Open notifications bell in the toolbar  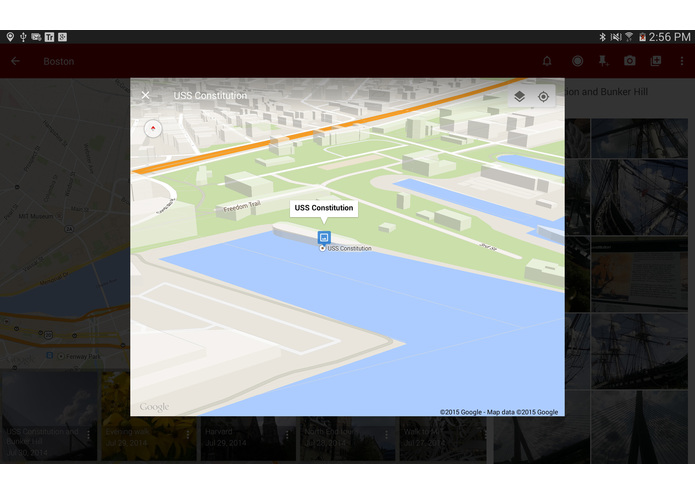pyautogui.click(x=547, y=61)
